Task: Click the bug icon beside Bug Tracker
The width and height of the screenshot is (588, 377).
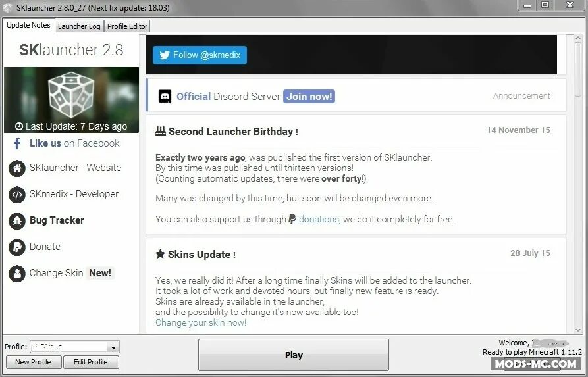Action: pos(17,220)
